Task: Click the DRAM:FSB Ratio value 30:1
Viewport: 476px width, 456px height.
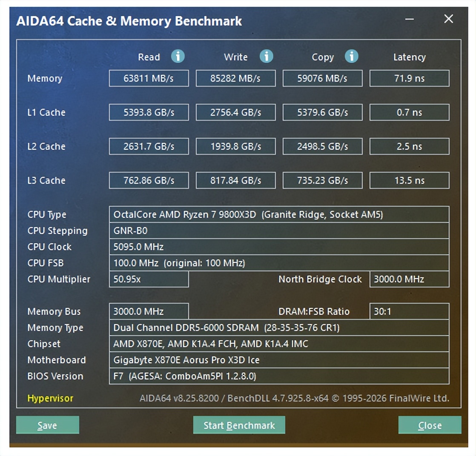Action: click(x=409, y=311)
